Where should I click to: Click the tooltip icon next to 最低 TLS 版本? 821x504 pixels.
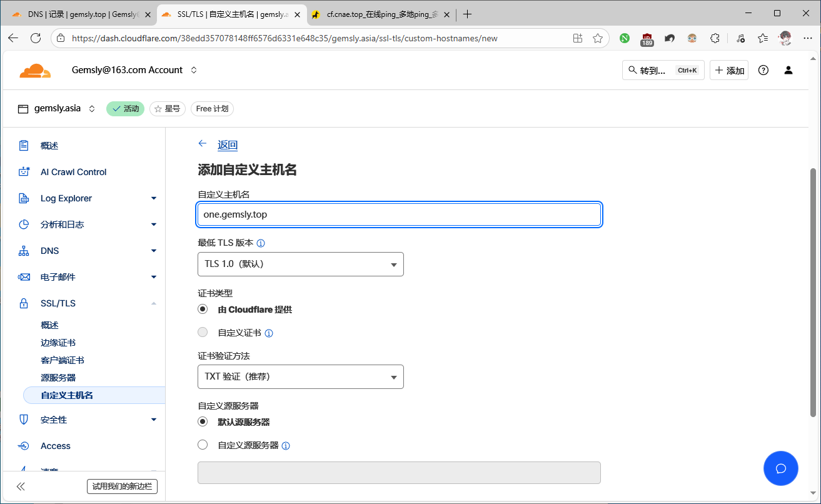click(x=261, y=243)
